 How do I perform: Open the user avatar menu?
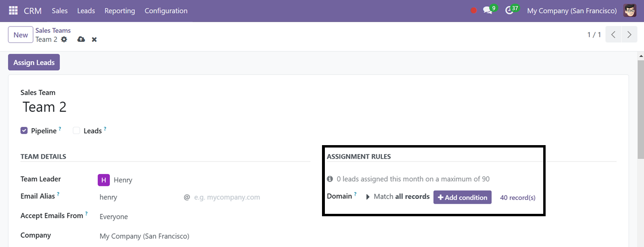click(x=630, y=11)
